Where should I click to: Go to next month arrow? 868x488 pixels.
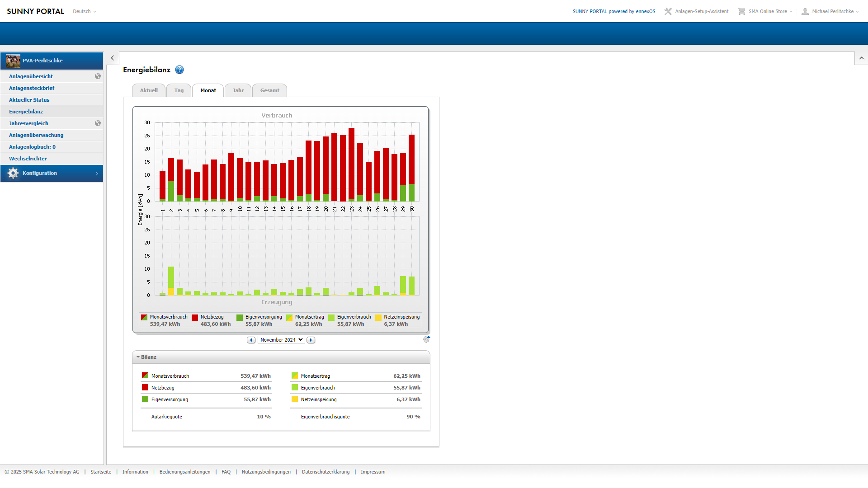[311, 340]
